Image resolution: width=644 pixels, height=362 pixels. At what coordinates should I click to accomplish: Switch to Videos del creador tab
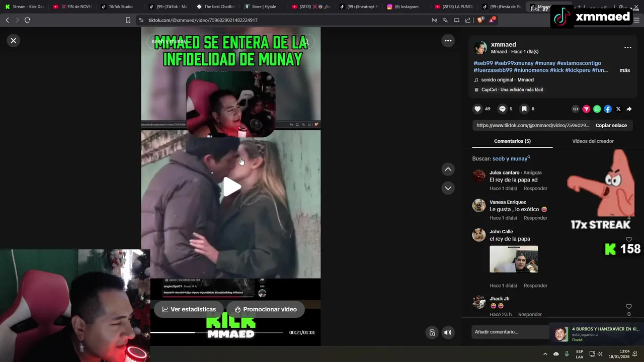[593, 141]
